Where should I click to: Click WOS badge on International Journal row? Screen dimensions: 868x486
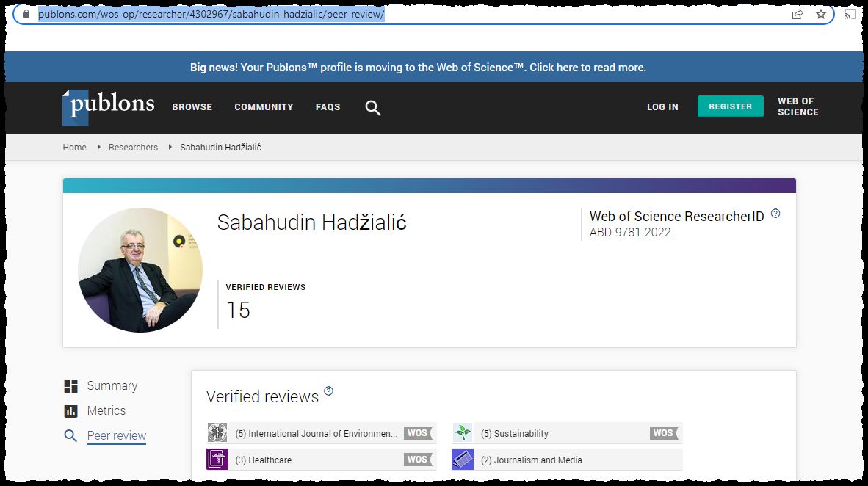click(x=418, y=433)
